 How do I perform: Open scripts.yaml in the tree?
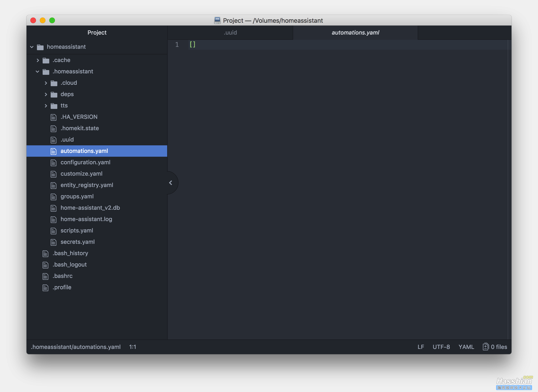[77, 230]
